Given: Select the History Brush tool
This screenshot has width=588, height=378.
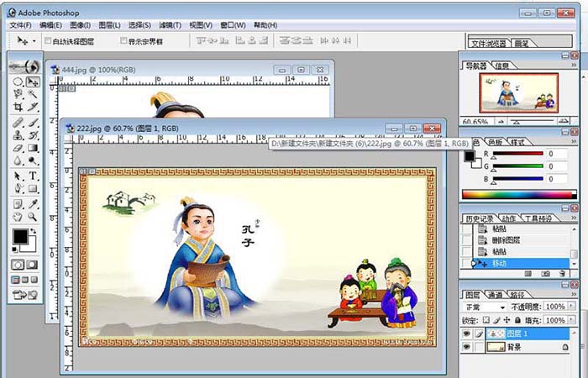Looking at the screenshot, I should (33, 135).
